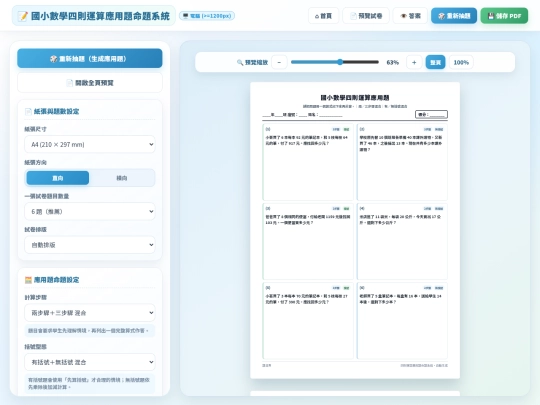
Task: Toggle the 答案 eye button
Action: [x=410, y=16]
